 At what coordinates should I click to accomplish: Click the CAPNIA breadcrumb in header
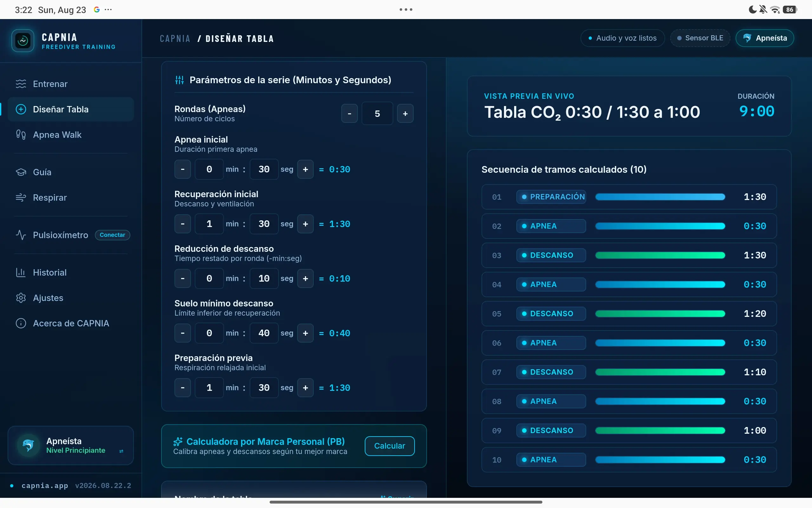175,39
